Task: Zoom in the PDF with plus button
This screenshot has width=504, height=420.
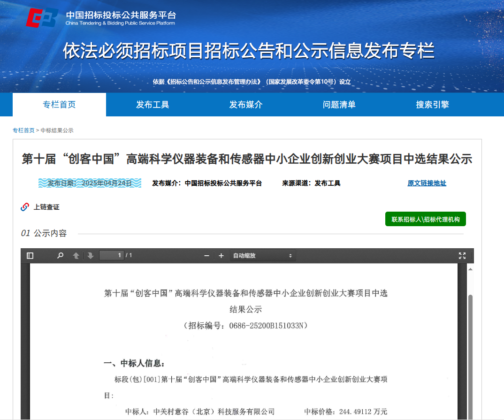Action: tap(221, 256)
